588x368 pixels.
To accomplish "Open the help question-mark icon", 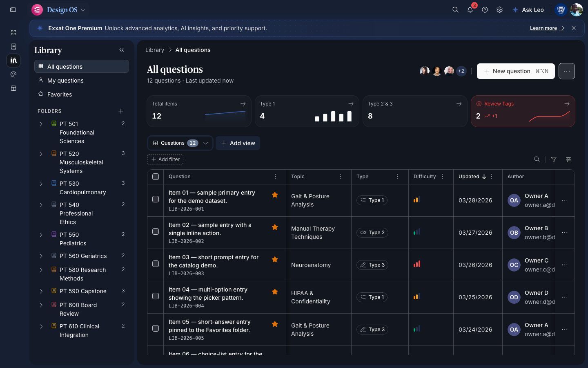I will click(x=485, y=10).
